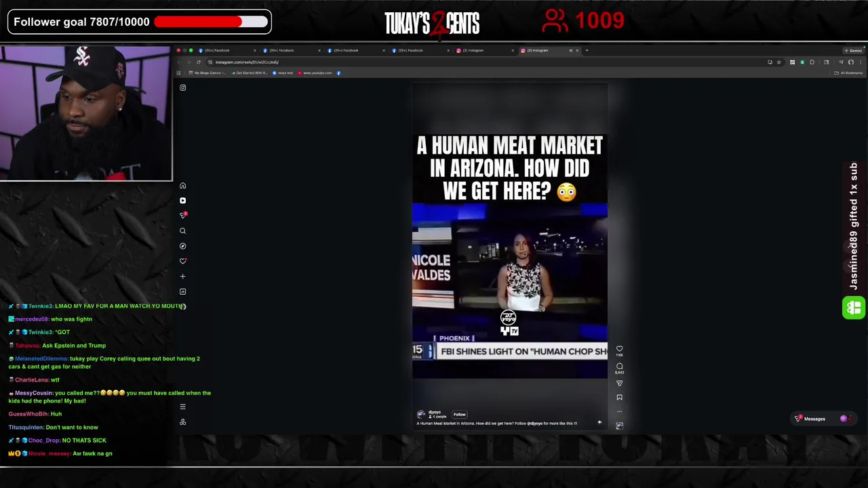
Task: Reload the page in browser
Action: pyautogui.click(x=199, y=62)
